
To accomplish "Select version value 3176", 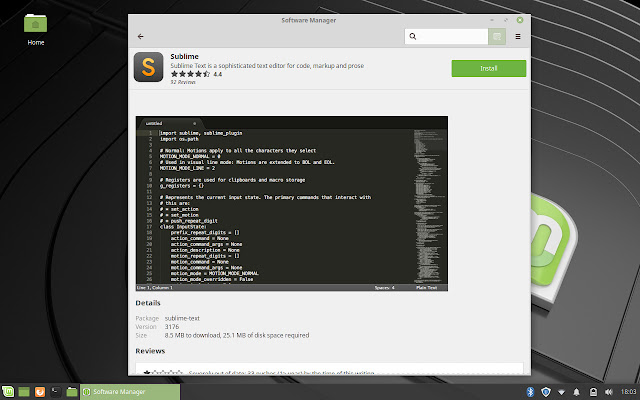I will (x=172, y=327).
